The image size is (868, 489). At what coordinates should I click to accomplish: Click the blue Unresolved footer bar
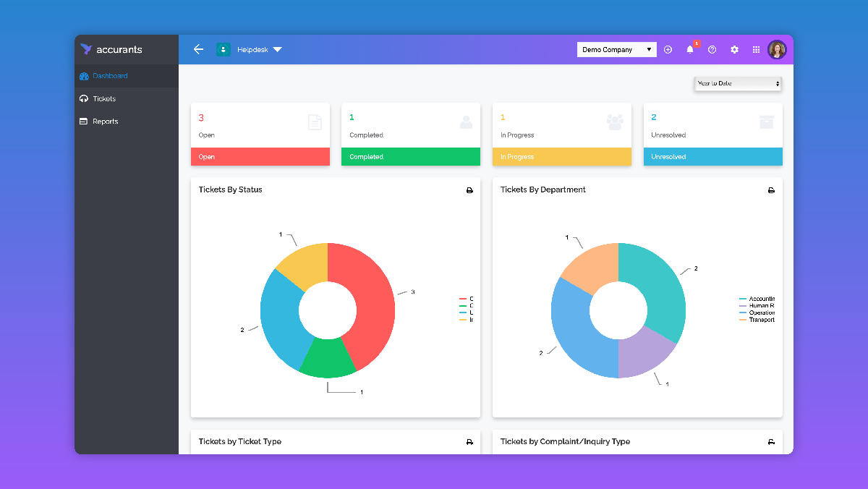coord(713,157)
